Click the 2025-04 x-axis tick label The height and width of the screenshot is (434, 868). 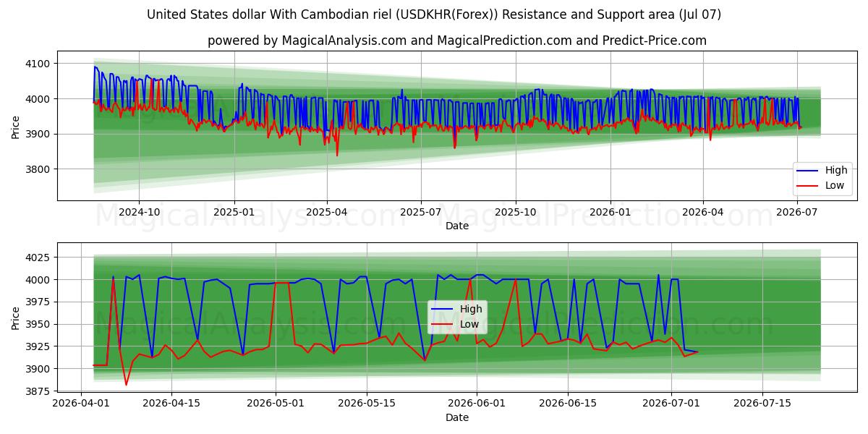click(327, 213)
